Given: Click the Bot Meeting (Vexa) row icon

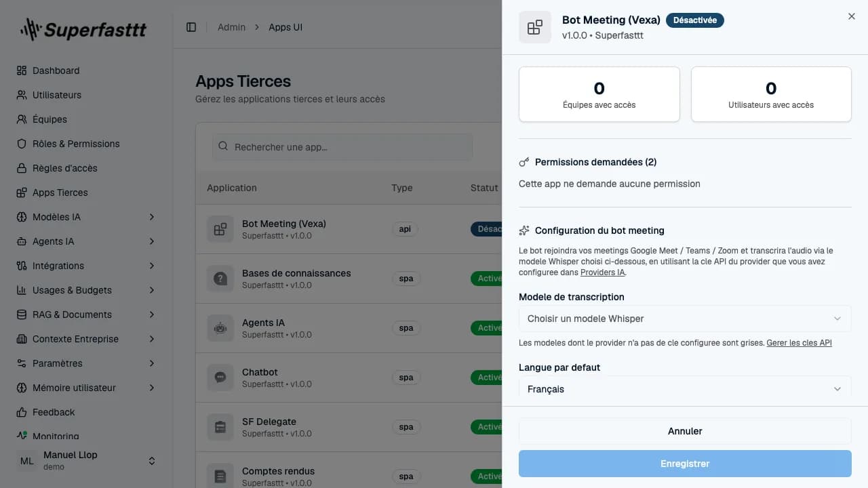Looking at the screenshot, I should pyautogui.click(x=220, y=229).
